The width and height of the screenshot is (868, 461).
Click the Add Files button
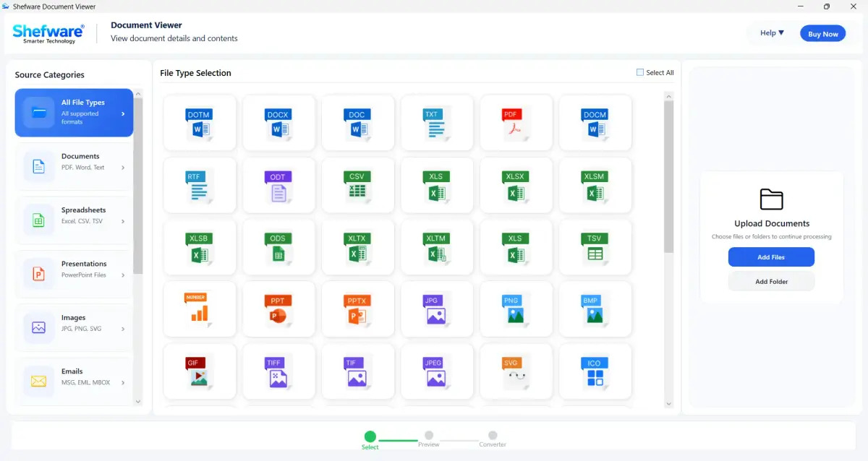pyautogui.click(x=771, y=257)
